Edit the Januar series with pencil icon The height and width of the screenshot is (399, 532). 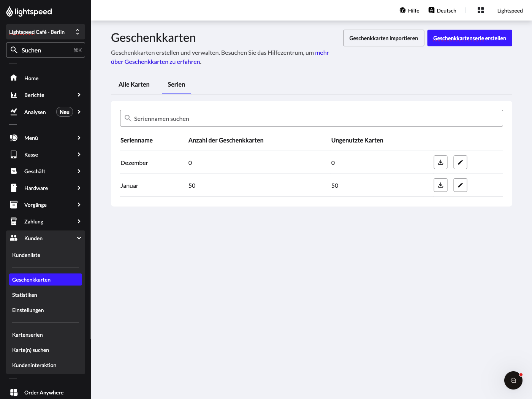[x=460, y=185]
